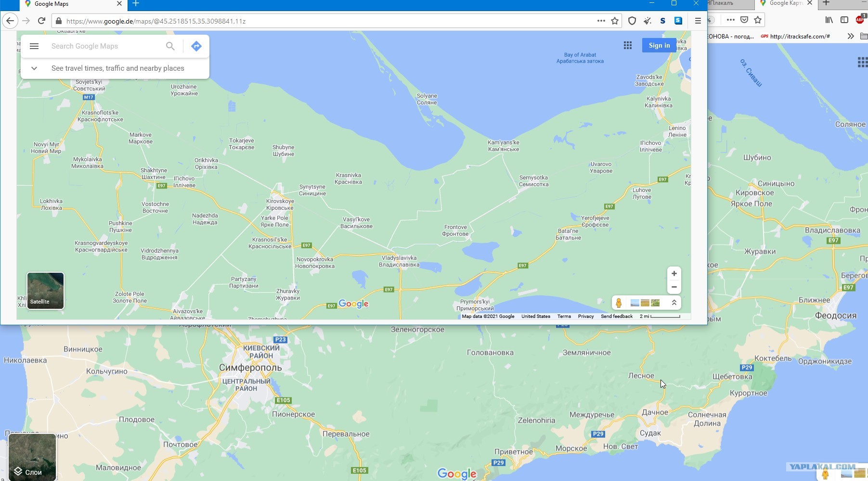
Task: Toggle sidebar icon in background window toolbar
Action: [844, 20]
